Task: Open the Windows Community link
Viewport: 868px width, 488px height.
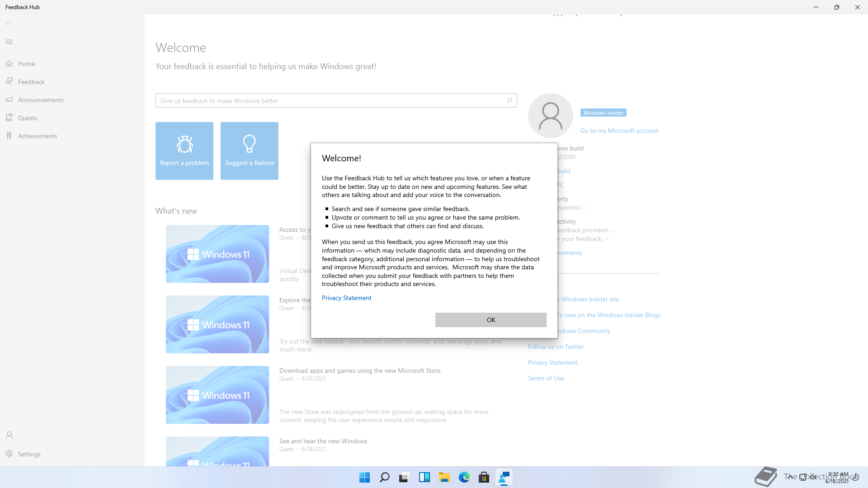Action: 584,331
